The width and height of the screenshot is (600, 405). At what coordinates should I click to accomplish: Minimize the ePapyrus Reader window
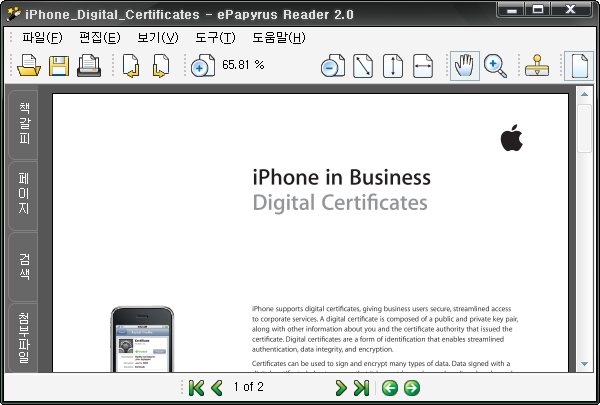coord(511,10)
